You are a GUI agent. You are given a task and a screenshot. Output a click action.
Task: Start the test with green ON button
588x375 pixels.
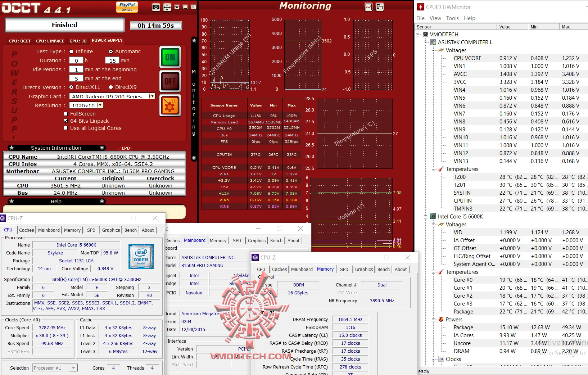pyautogui.click(x=170, y=57)
